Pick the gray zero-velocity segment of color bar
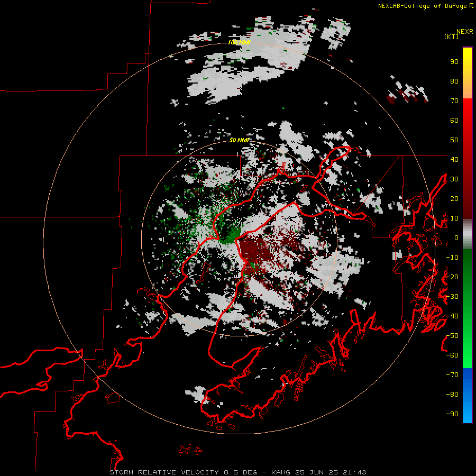The height and width of the screenshot is (476, 476). pyautogui.click(x=467, y=234)
